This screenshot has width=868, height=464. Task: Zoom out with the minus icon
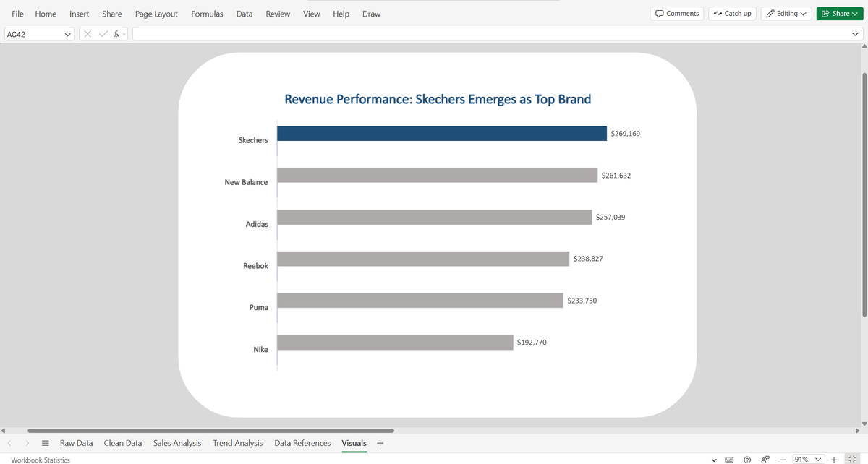pos(782,460)
